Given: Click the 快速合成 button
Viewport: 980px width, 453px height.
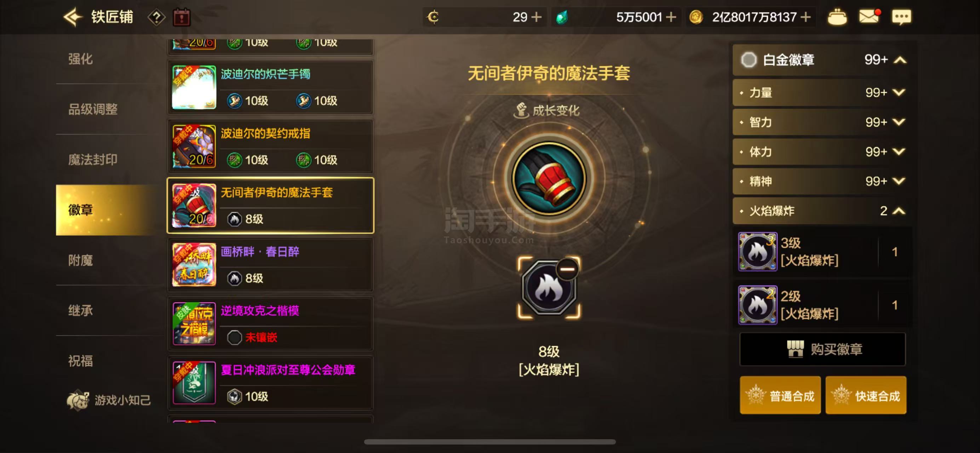Looking at the screenshot, I should 866,396.
